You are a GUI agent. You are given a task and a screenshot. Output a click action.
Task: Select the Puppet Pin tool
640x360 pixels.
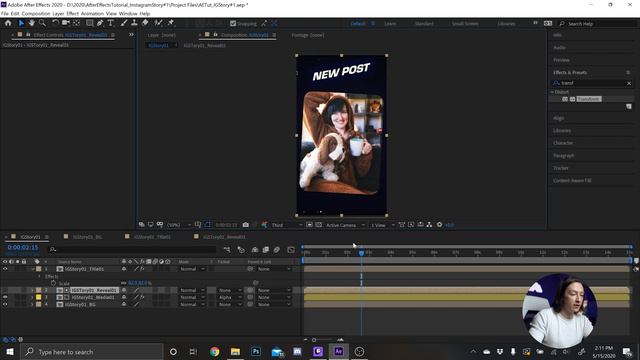click(x=171, y=23)
